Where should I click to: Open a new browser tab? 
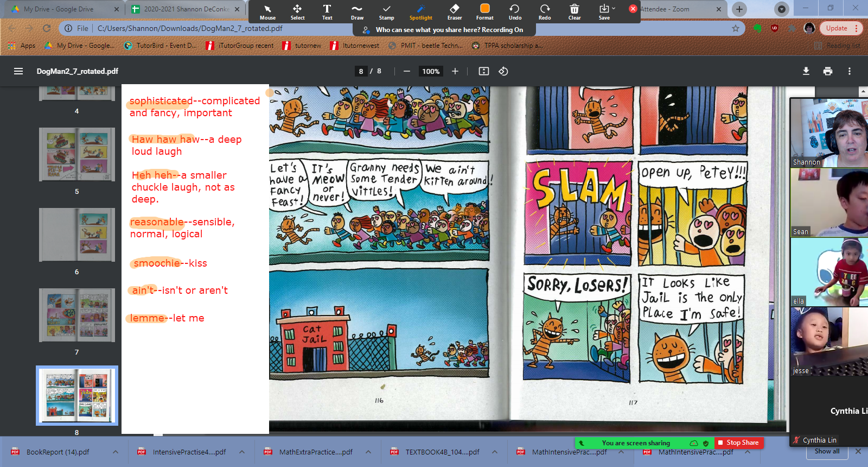pos(739,9)
